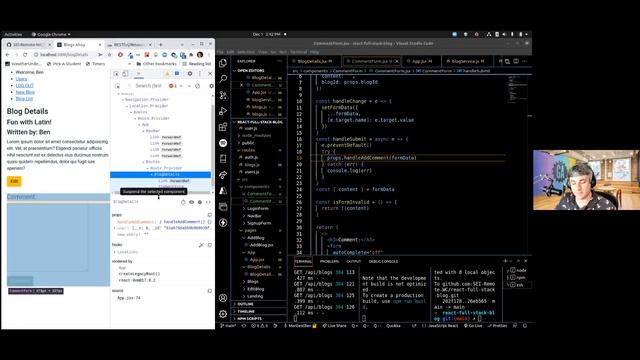The image size is (640, 360).
Task: Expand the NPM SCRIPTS section
Action: (249, 318)
